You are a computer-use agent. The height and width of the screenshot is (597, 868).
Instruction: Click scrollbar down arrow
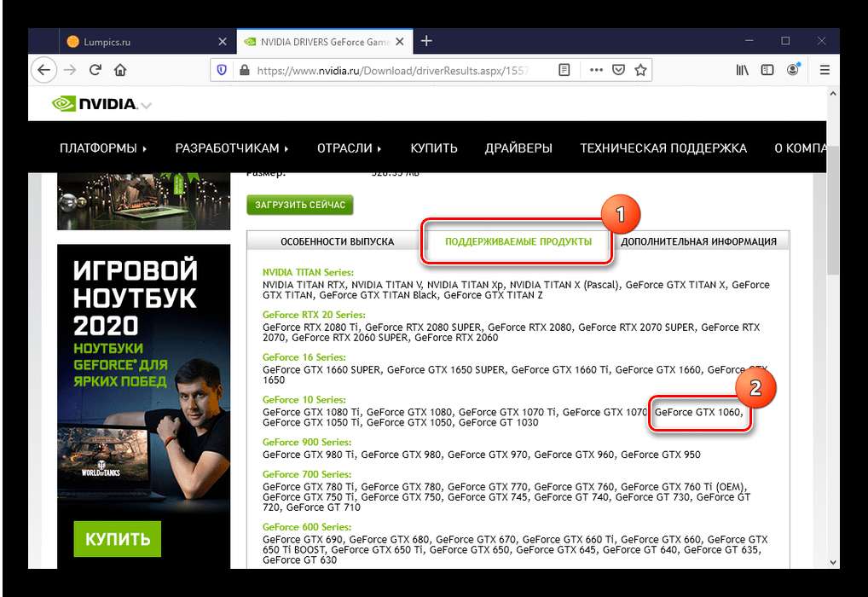pos(832,563)
